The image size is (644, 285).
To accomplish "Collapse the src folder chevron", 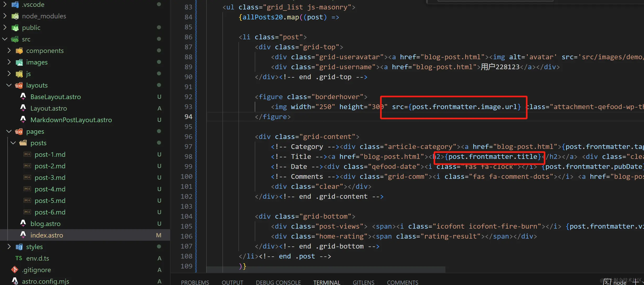I will pos(5,39).
